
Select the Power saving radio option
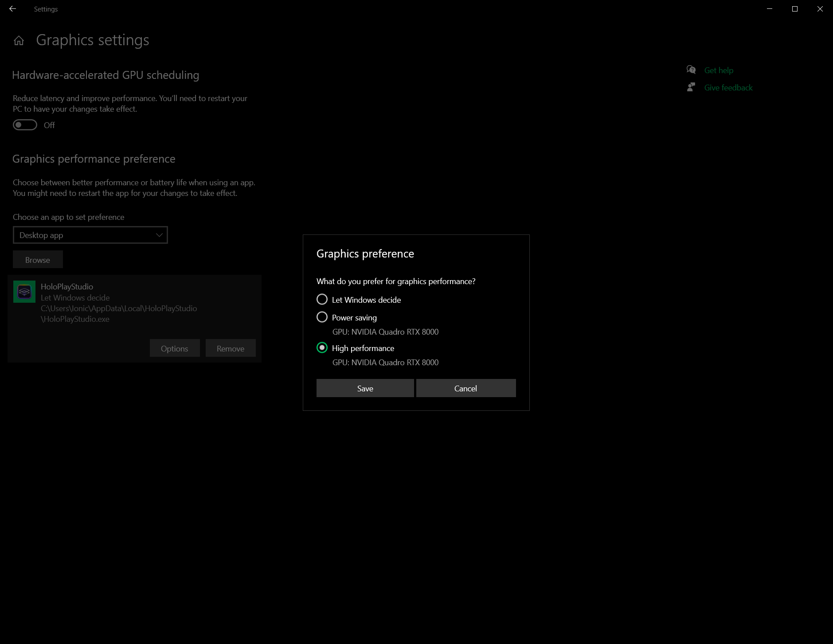point(322,317)
